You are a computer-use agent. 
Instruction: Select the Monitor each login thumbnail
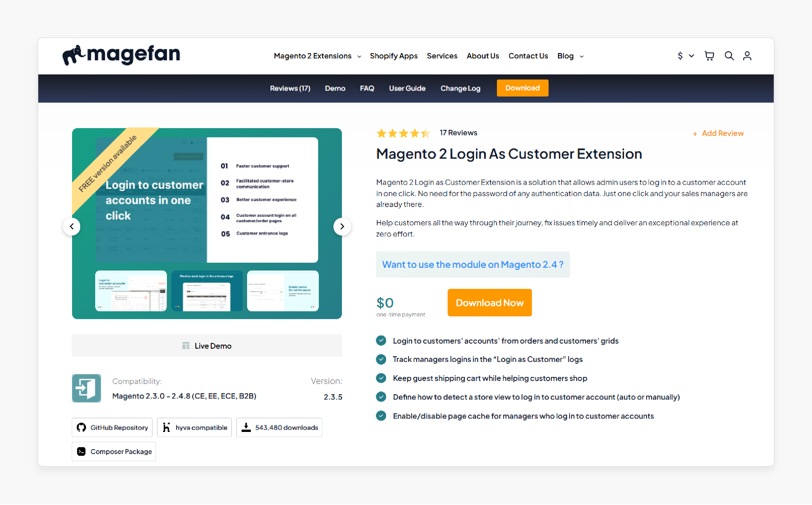(x=207, y=291)
